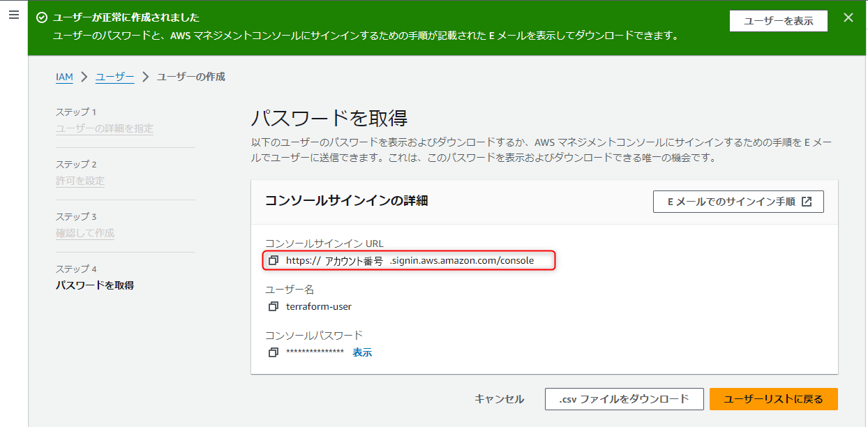Viewport: 868px width, 427px height.
Task: Copy the console sign-in URL
Action: (274, 260)
